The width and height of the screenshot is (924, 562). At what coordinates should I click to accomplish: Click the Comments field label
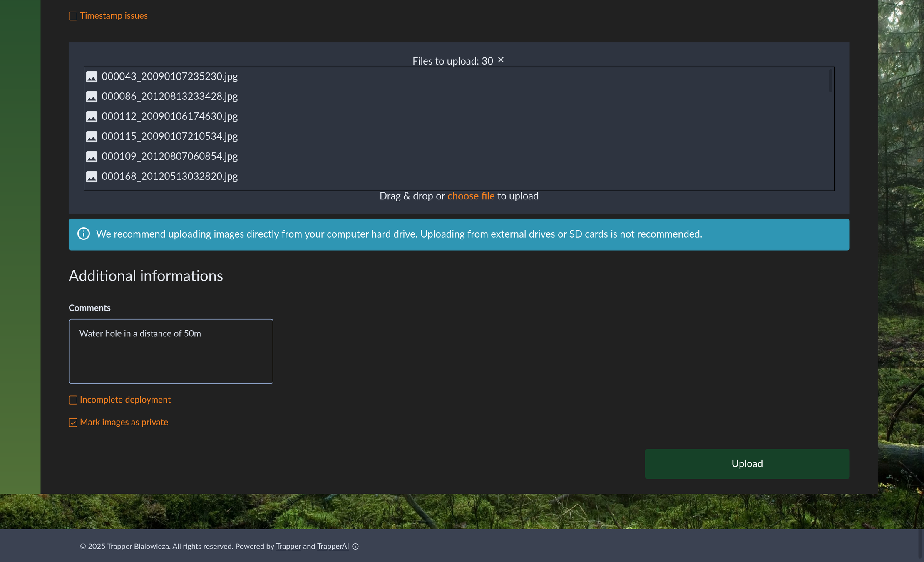click(x=89, y=308)
